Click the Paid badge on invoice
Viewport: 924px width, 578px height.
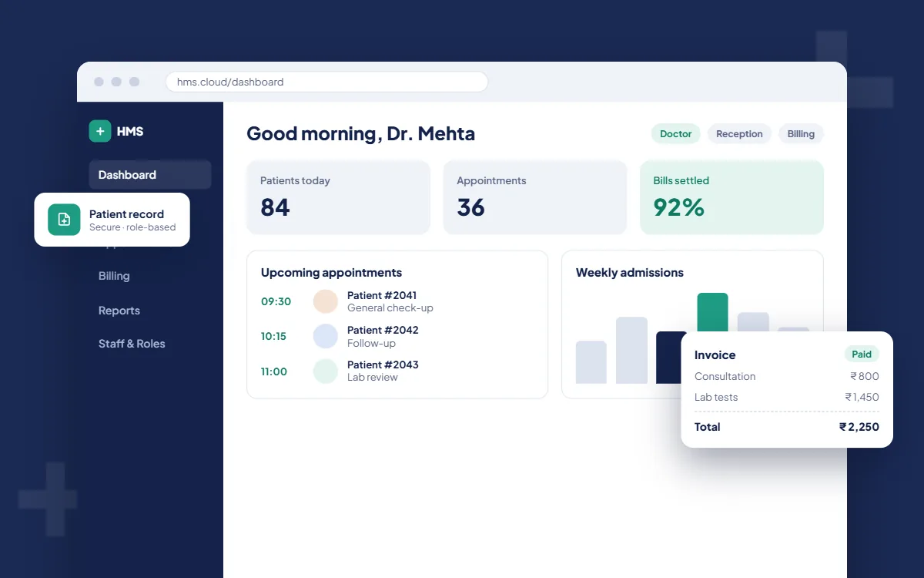862,355
